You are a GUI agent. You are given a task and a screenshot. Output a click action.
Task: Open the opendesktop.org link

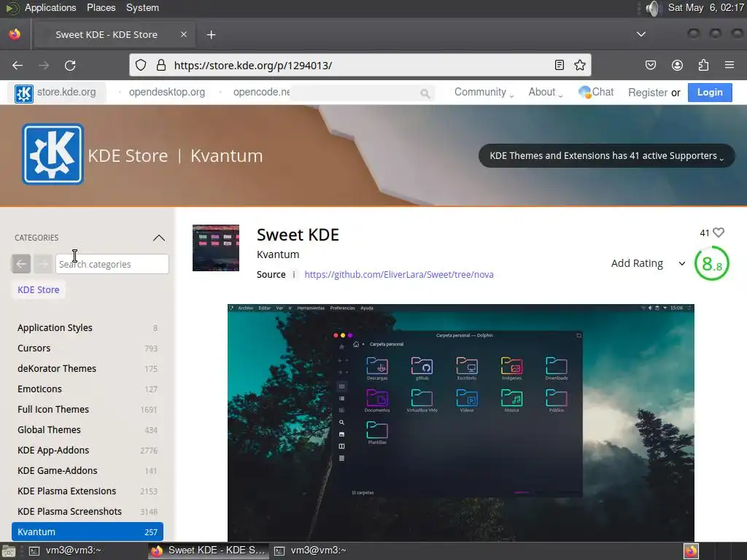167,93
